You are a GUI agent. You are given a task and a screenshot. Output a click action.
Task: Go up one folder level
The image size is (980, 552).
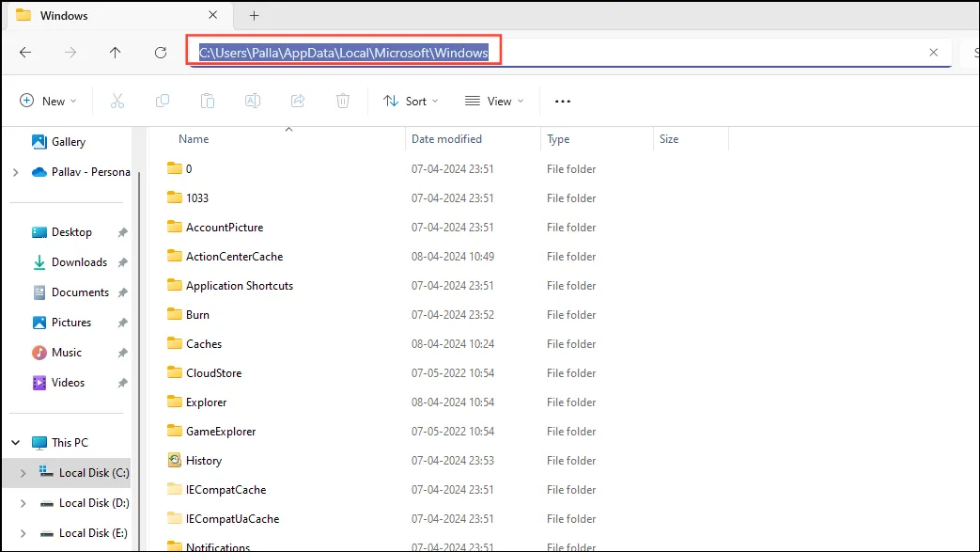pyautogui.click(x=115, y=53)
